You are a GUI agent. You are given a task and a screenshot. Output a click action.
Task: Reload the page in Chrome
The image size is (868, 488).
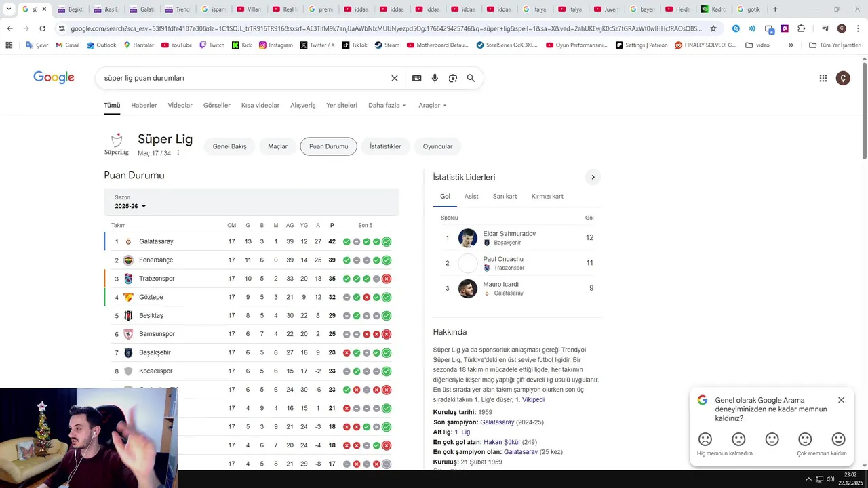pos(42,28)
